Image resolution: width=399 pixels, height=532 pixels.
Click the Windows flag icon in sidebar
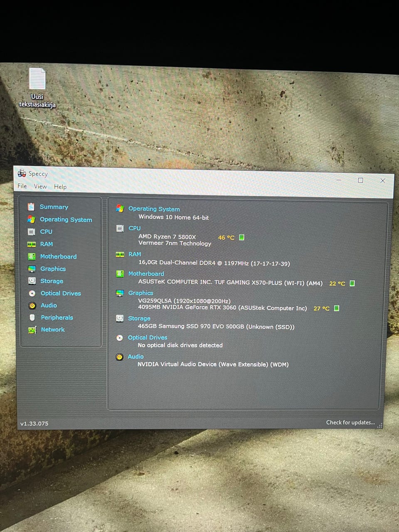(x=31, y=219)
